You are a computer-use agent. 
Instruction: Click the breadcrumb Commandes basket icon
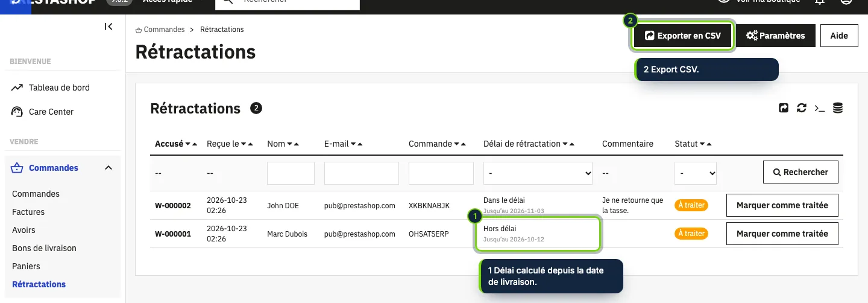[139, 30]
